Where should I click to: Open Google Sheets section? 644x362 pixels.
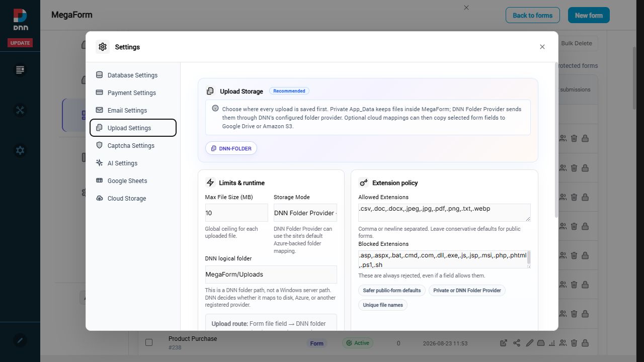pyautogui.click(x=133, y=180)
